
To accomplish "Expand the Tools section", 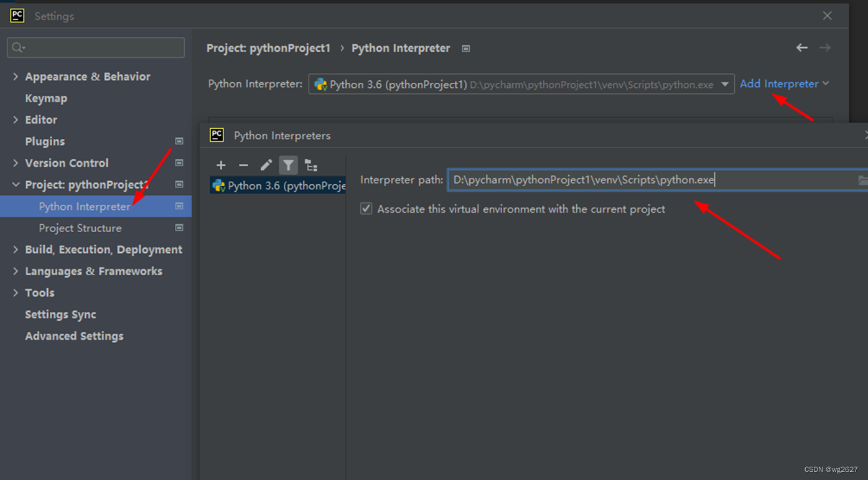I will [16, 293].
